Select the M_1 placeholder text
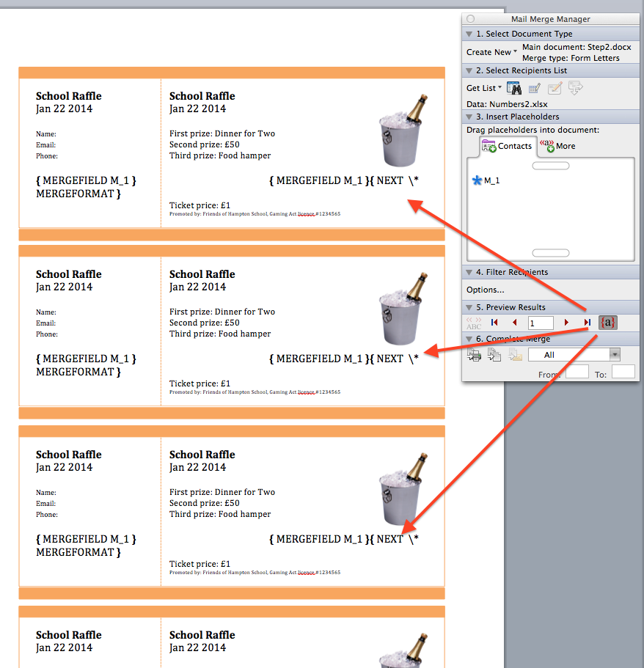Image resolution: width=644 pixels, height=668 pixels. [492, 180]
